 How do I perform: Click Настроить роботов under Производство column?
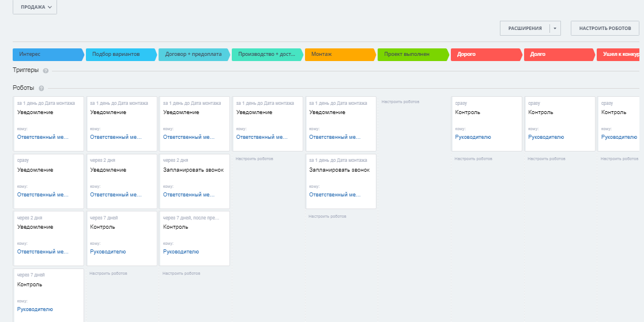[254, 158]
